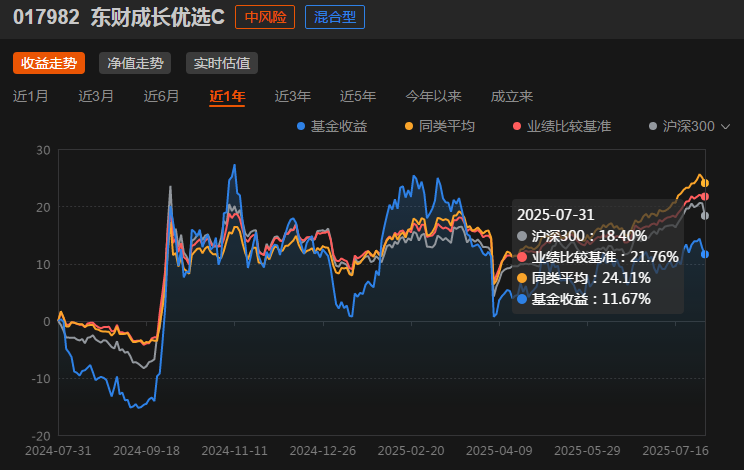Image resolution: width=744 pixels, height=470 pixels.
Task: Click the x-axis date 2025-04-09
Action: (499, 451)
